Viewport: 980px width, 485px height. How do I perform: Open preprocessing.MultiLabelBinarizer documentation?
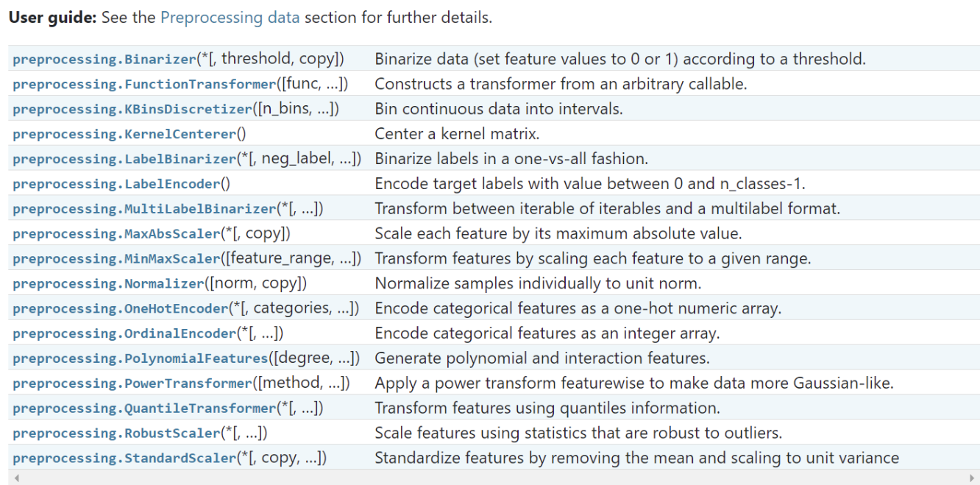(143, 210)
